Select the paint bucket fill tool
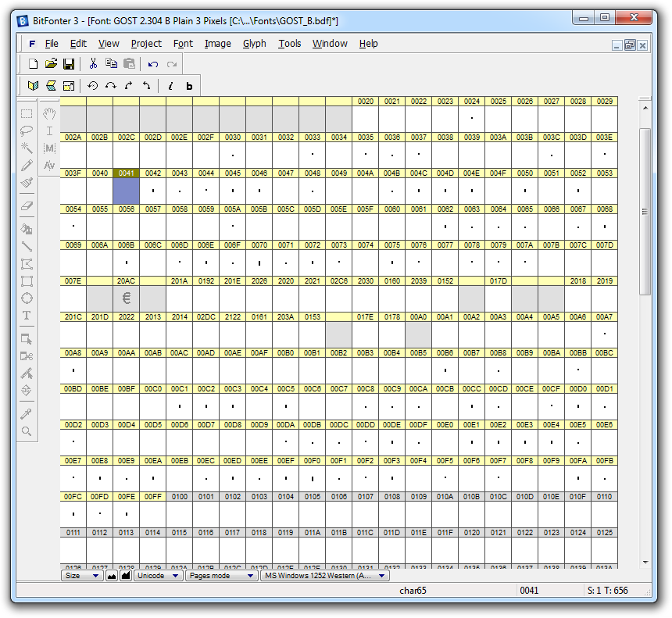 (27, 229)
